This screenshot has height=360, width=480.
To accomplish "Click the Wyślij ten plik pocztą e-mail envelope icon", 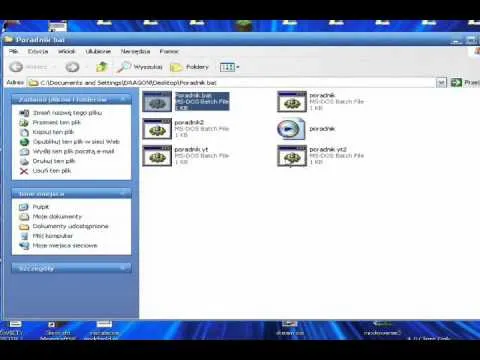I will [24, 152].
